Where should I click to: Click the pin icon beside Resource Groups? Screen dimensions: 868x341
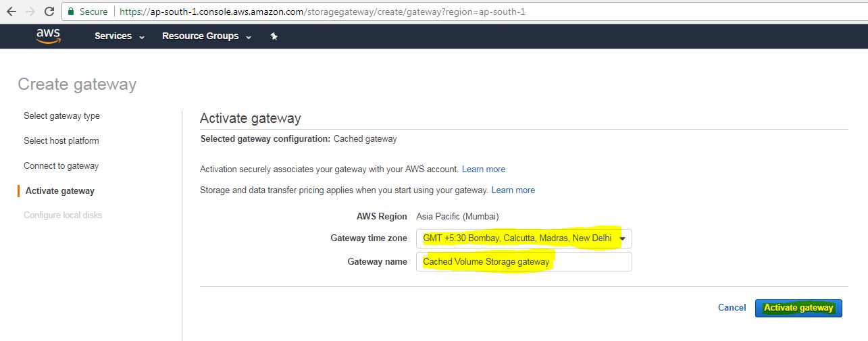pos(274,36)
